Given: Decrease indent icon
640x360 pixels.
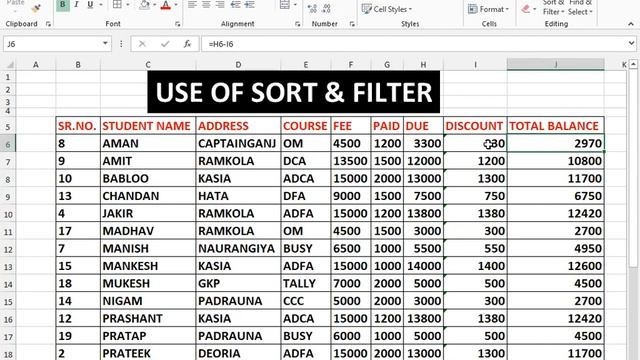Looking at the screenshot, I should [x=236, y=5].
